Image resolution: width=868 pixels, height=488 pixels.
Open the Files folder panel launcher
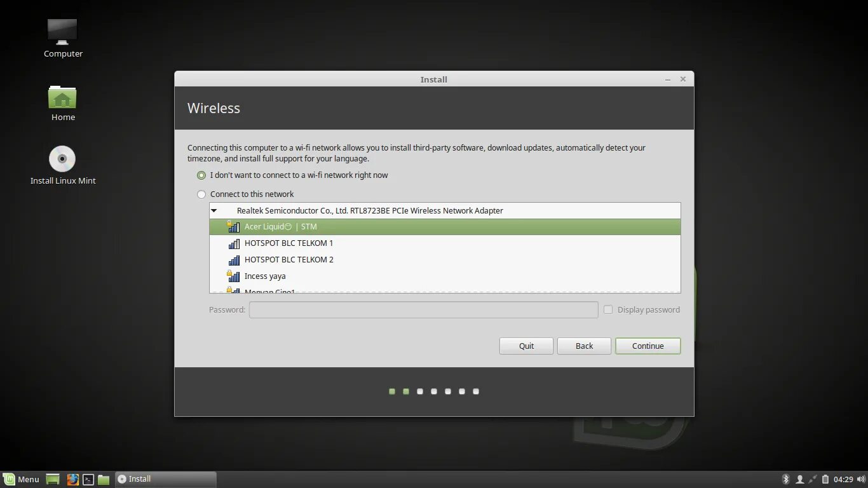click(x=104, y=479)
